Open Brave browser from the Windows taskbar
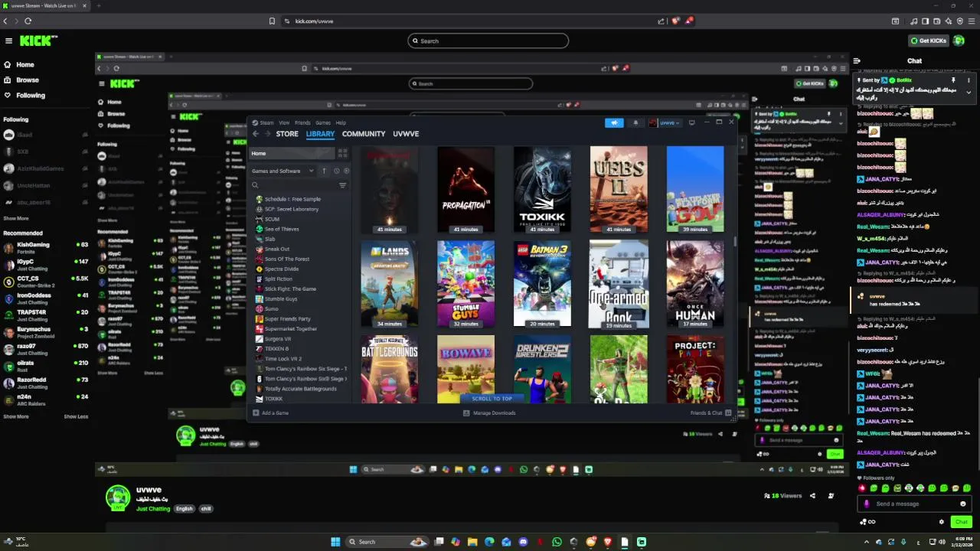 tap(608, 542)
